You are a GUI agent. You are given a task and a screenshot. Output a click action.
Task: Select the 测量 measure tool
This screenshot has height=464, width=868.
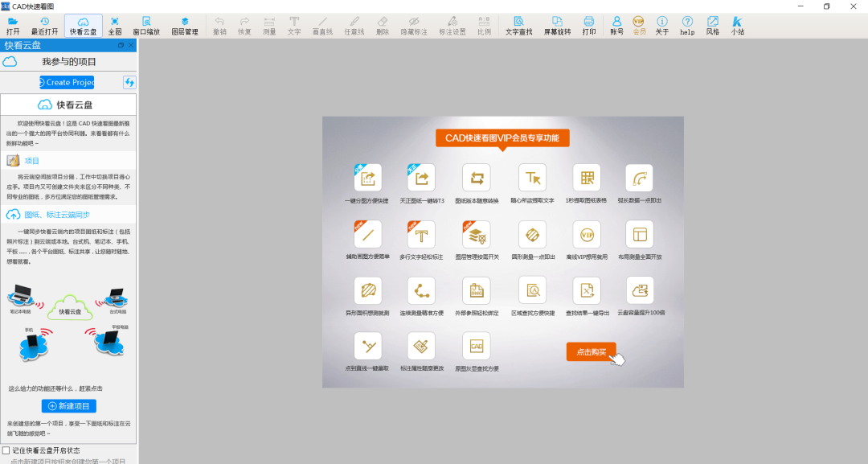pos(269,26)
